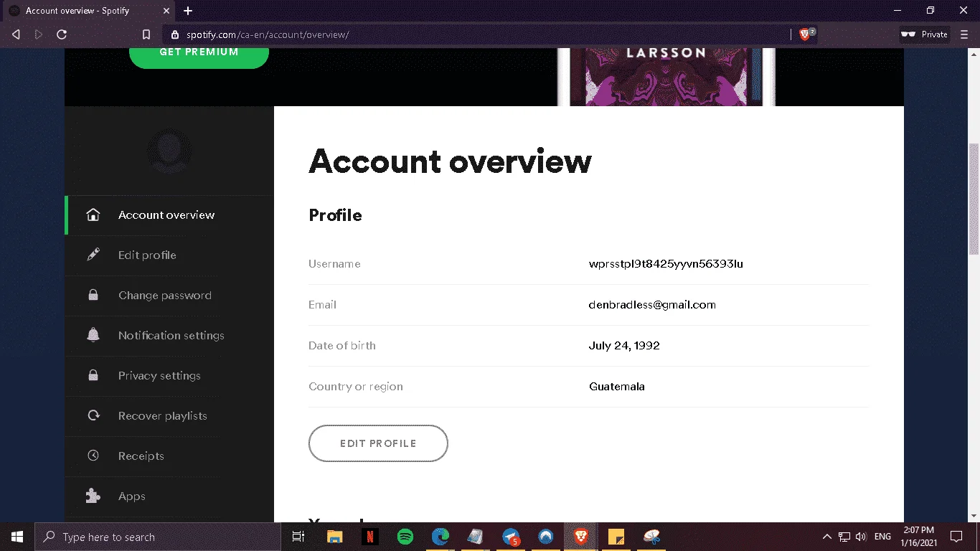Open the blue mountain VPN icon on the taskbar
The width and height of the screenshot is (980, 551).
tap(546, 537)
